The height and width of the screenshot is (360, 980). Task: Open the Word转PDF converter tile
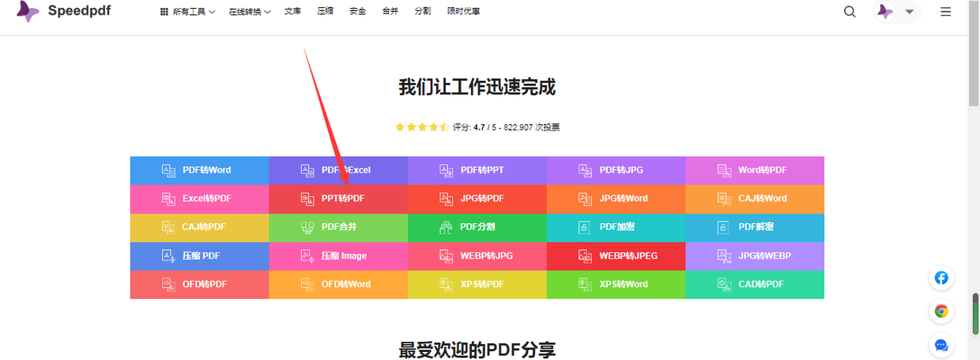click(x=755, y=170)
